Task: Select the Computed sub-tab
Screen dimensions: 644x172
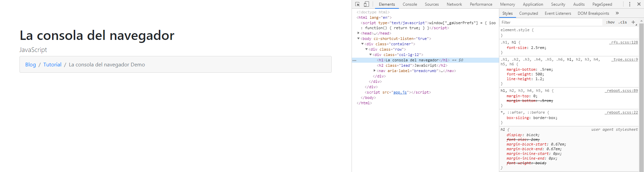Action: click(528, 13)
